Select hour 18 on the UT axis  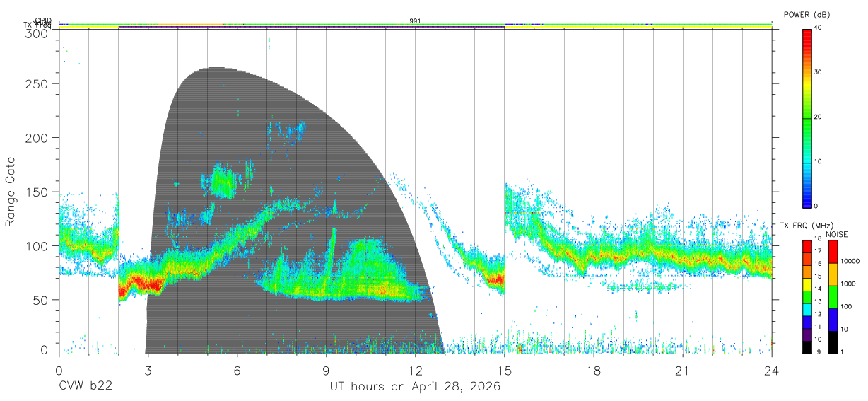pyautogui.click(x=593, y=370)
